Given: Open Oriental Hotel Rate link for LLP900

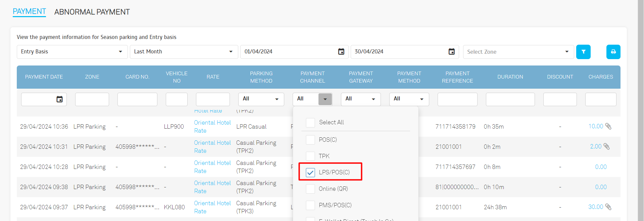Looking at the screenshot, I should 212,127.
